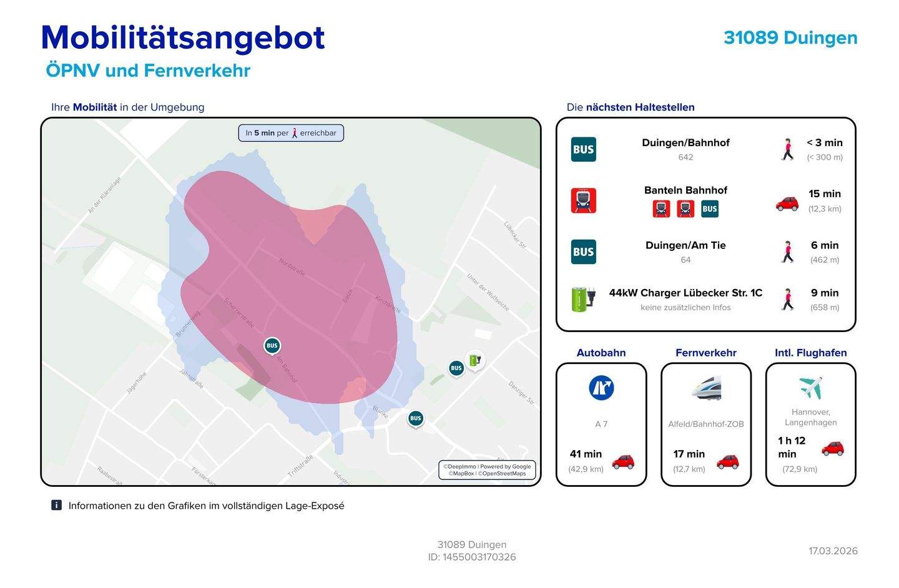Image resolution: width=899 pixels, height=588 pixels.
Task: Click the airplane icon under Intl. Flughafen
Action: (x=810, y=388)
